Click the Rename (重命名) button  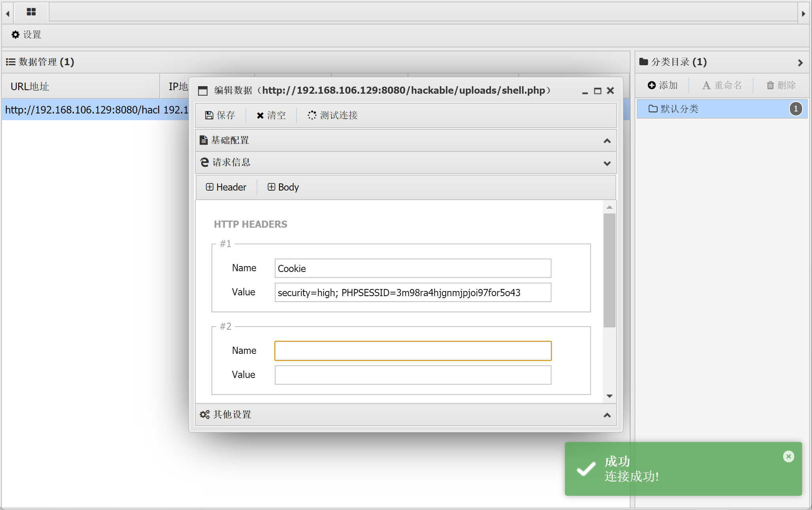point(722,85)
